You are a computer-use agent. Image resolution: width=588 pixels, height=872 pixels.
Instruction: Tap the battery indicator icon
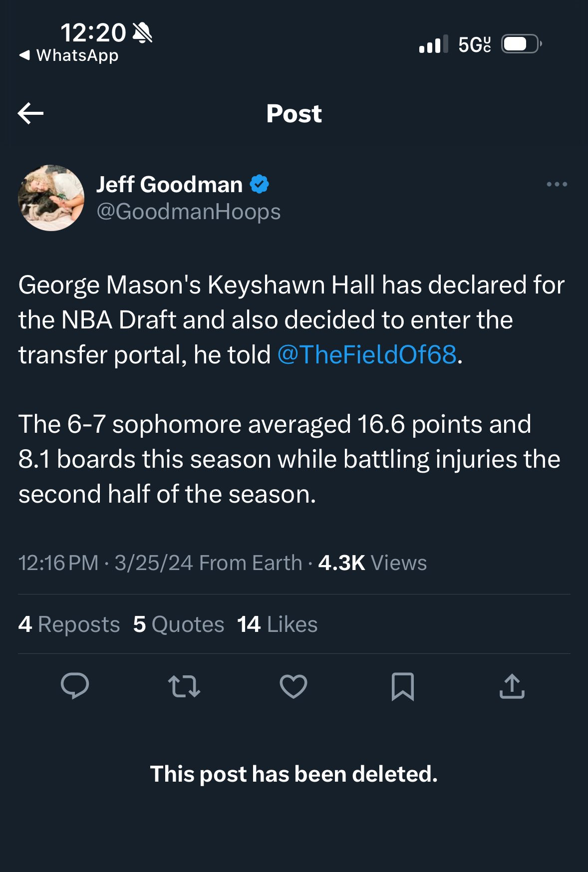(521, 44)
